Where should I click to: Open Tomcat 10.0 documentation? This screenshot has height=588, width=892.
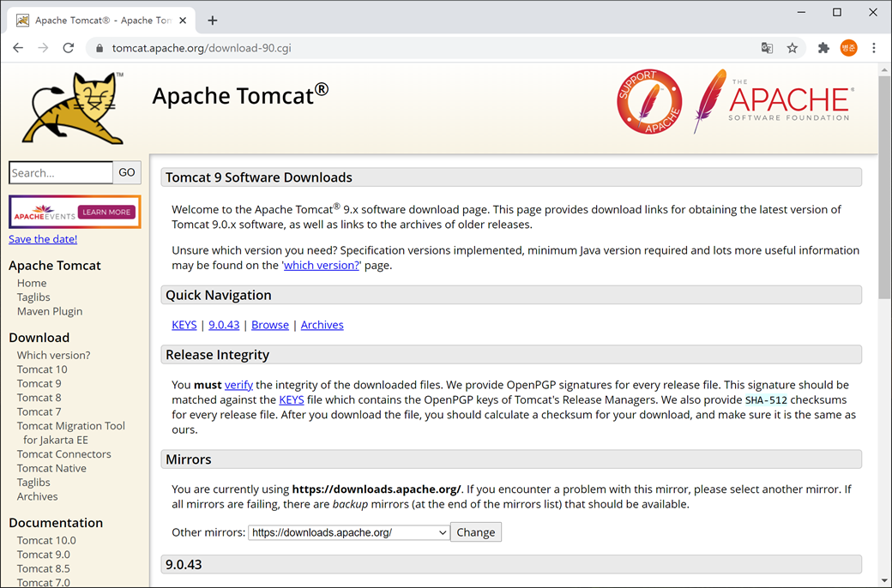(x=46, y=541)
